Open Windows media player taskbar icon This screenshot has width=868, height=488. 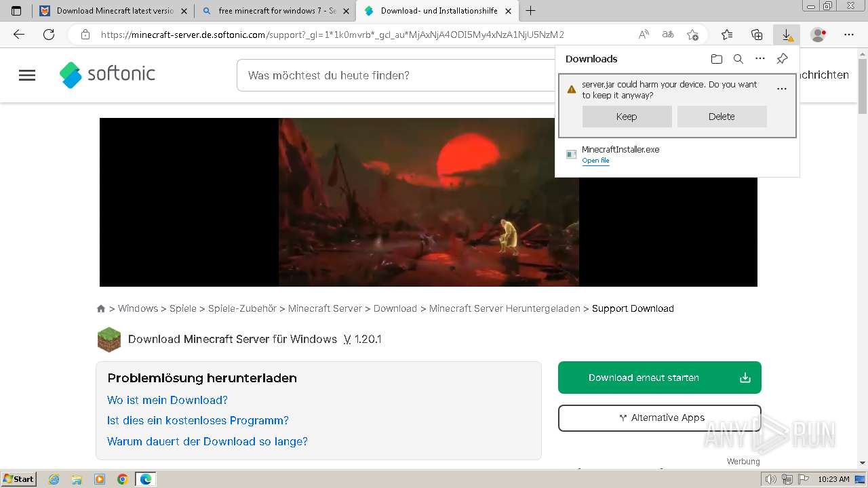pos(100,479)
